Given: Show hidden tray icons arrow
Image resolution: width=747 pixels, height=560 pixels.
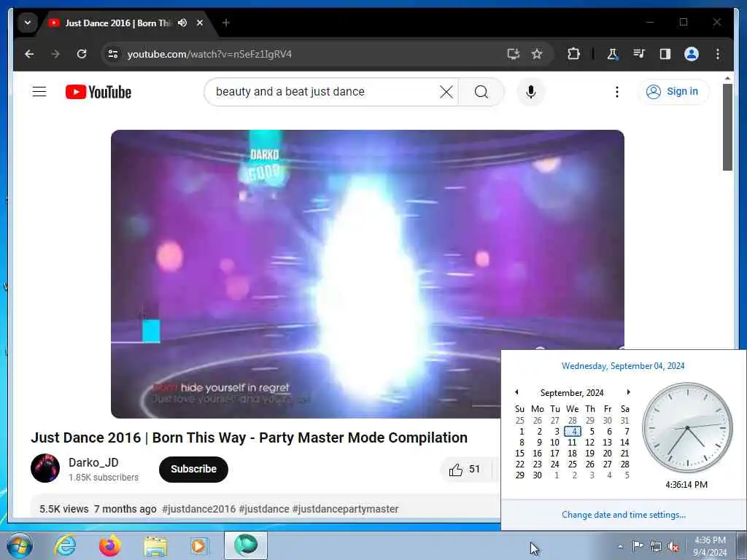Looking at the screenshot, I should pyautogui.click(x=620, y=546).
